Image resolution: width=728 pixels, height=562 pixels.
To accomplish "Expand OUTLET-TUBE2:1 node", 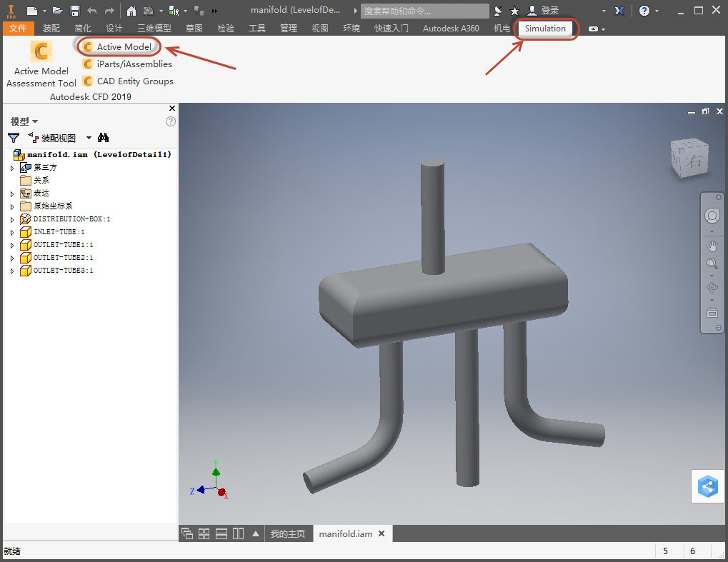I will click(x=12, y=258).
